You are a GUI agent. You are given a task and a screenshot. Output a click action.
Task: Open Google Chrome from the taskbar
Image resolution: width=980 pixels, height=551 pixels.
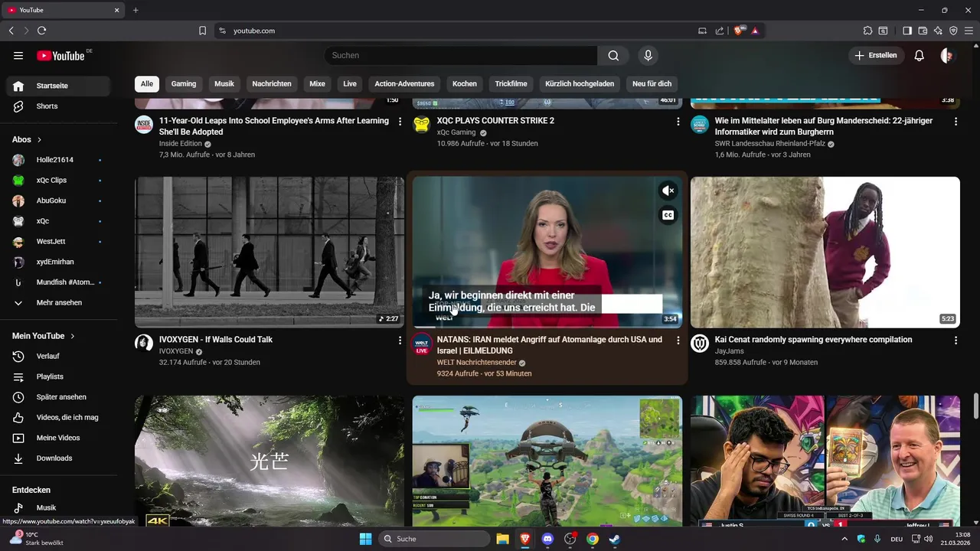click(593, 539)
